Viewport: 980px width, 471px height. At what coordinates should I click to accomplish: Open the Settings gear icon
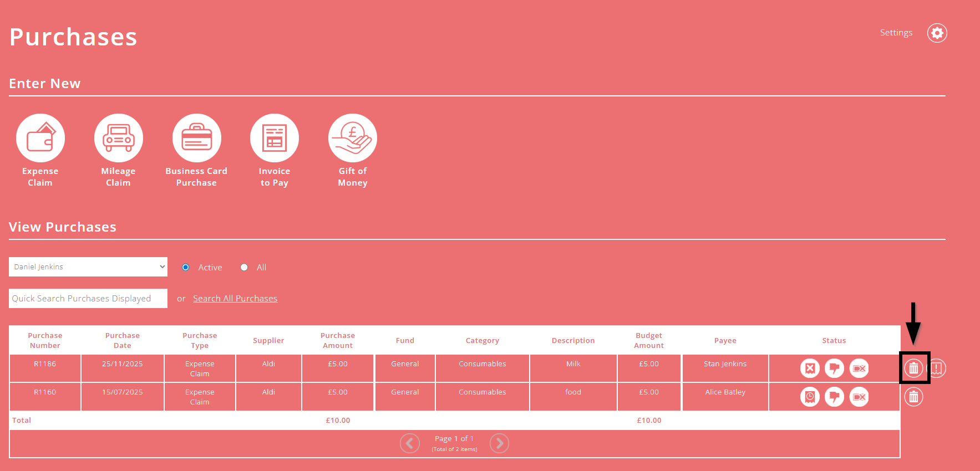click(x=937, y=33)
